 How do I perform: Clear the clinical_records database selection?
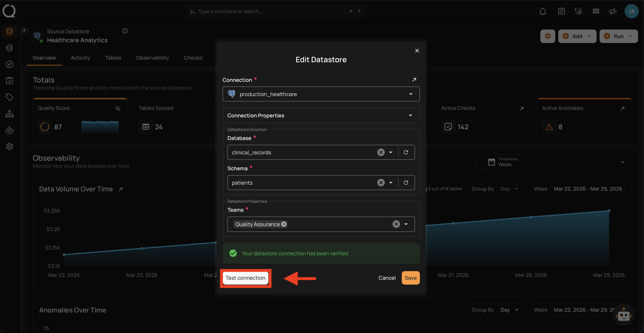[381, 152]
